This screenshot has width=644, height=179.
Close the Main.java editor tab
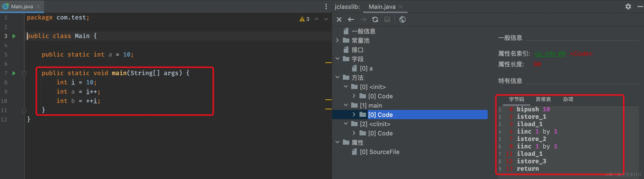(x=38, y=6)
